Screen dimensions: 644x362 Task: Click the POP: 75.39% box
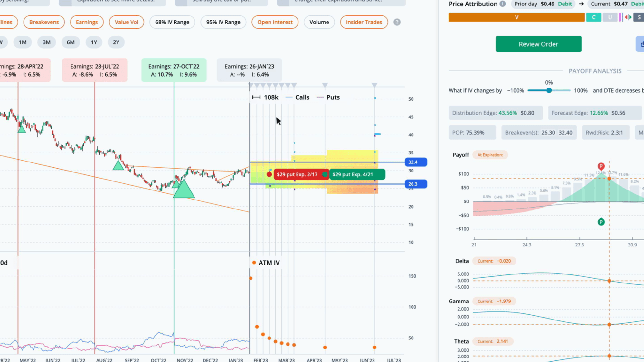[472, 133]
